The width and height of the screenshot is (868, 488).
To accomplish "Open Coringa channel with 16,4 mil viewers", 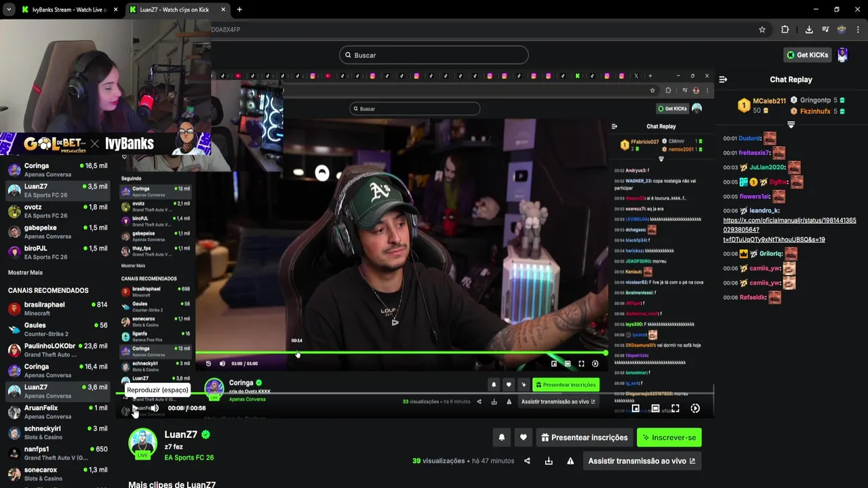I will (x=58, y=371).
